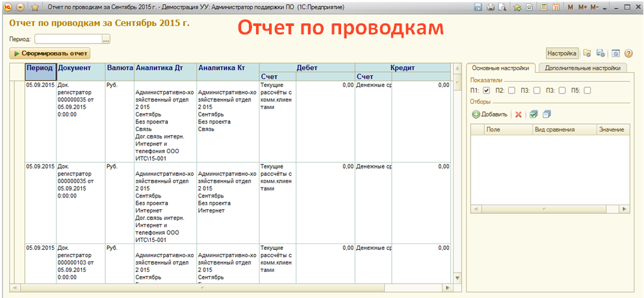Open the main menu dropdown arrow near the 1C logo

pos(20,7)
